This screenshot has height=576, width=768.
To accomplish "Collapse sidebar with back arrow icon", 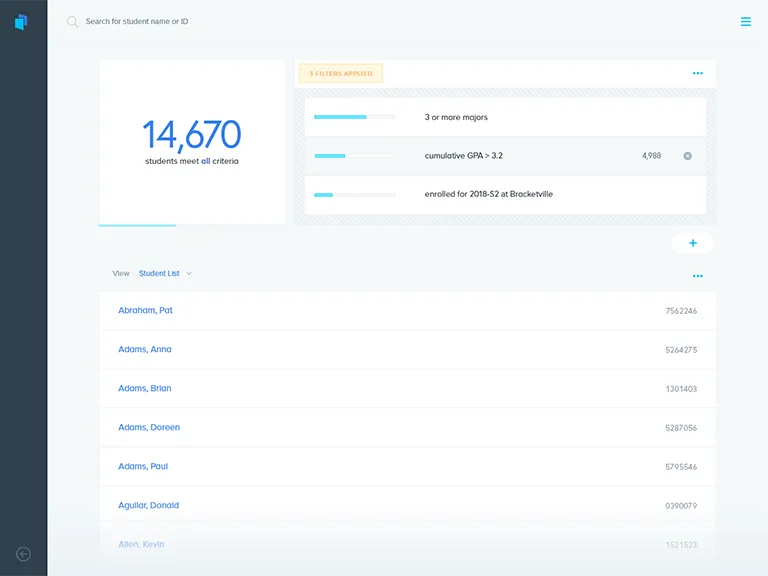I will (x=24, y=554).
